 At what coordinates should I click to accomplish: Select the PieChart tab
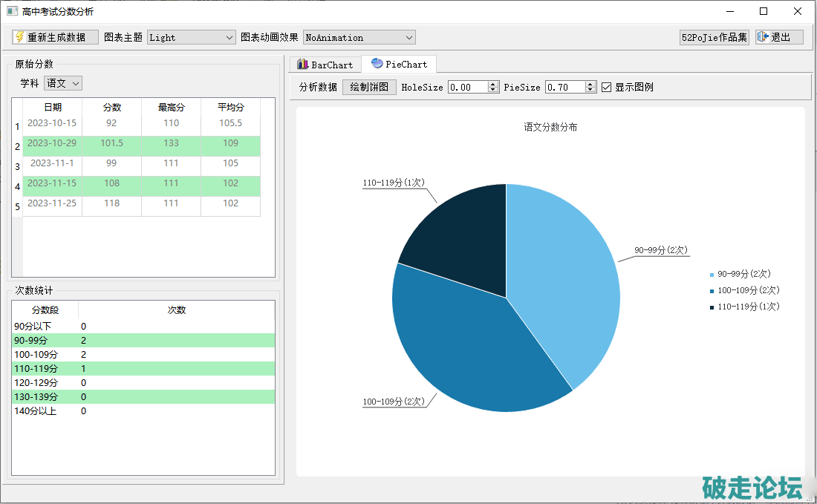[x=400, y=65]
